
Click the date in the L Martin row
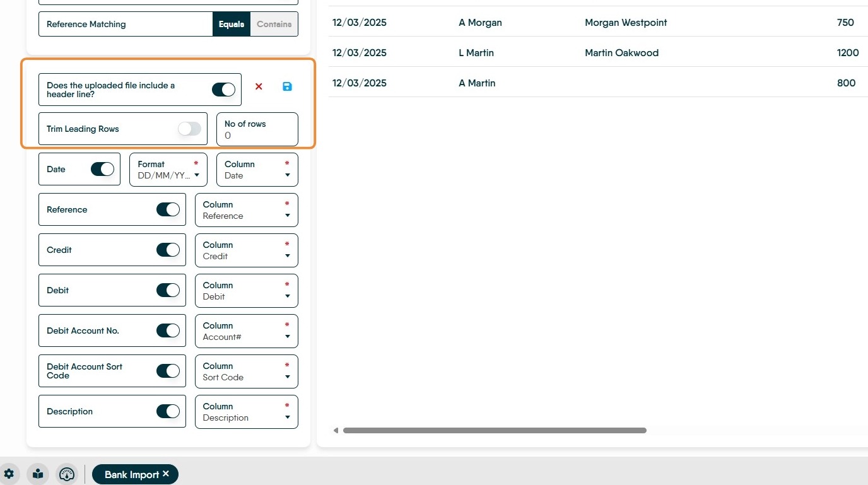[360, 53]
